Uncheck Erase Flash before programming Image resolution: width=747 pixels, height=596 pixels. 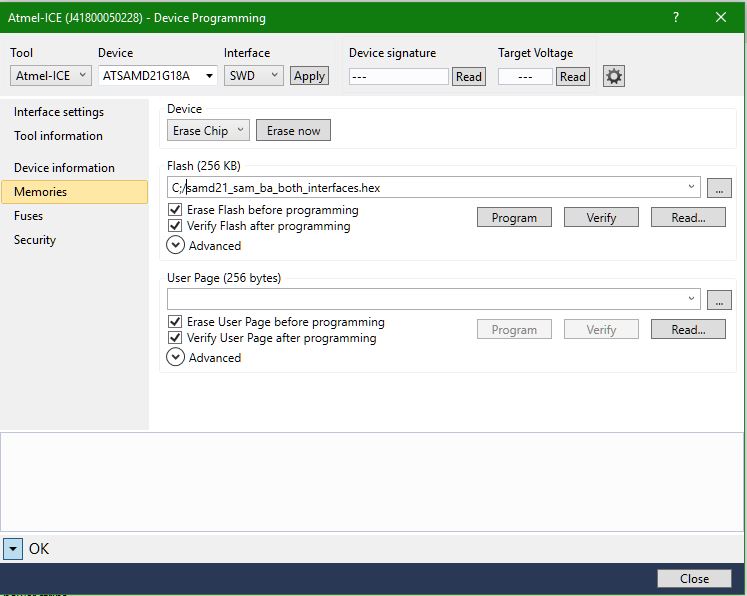pyautogui.click(x=175, y=210)
